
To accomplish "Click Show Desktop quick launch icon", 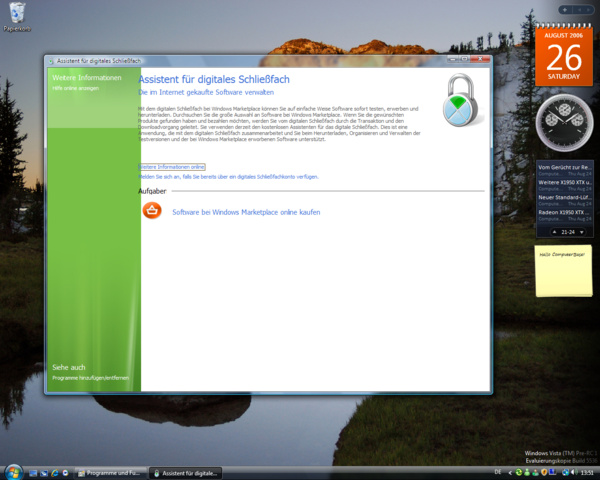I will click(33, 473).
